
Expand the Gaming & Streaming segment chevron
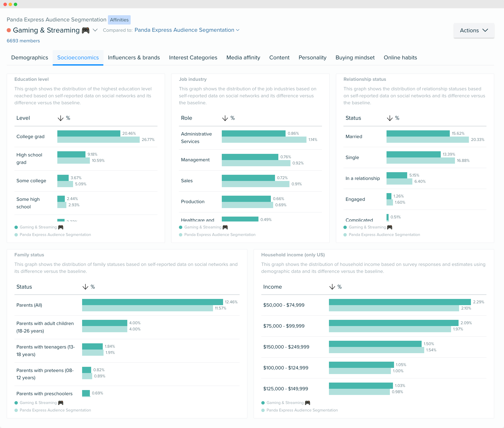pyautogui.click(x=95, y=30)
